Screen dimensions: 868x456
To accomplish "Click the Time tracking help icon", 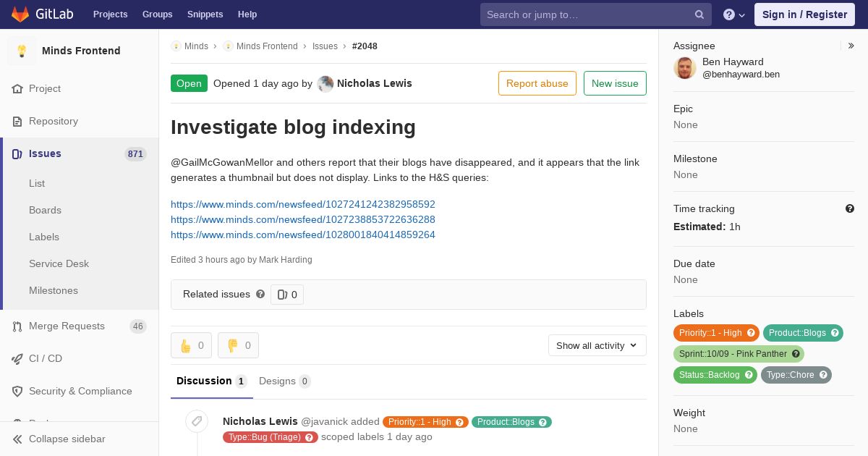I will pos(850,208).
